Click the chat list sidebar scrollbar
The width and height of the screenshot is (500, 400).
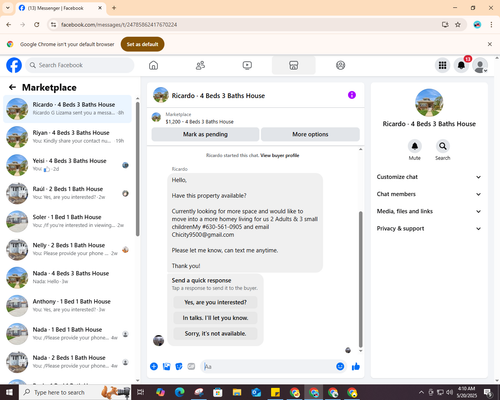(138, 169)
